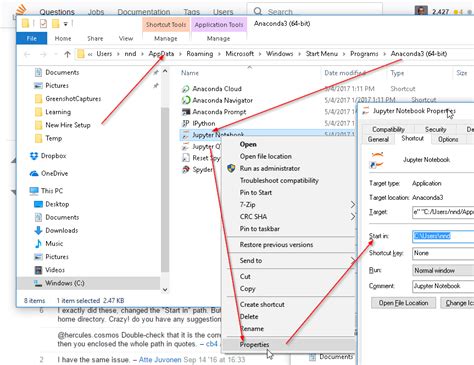The height and width of the screenshot is (365, 474).
Task: Click the IPython shortcut icon
Action: [186, 123]
